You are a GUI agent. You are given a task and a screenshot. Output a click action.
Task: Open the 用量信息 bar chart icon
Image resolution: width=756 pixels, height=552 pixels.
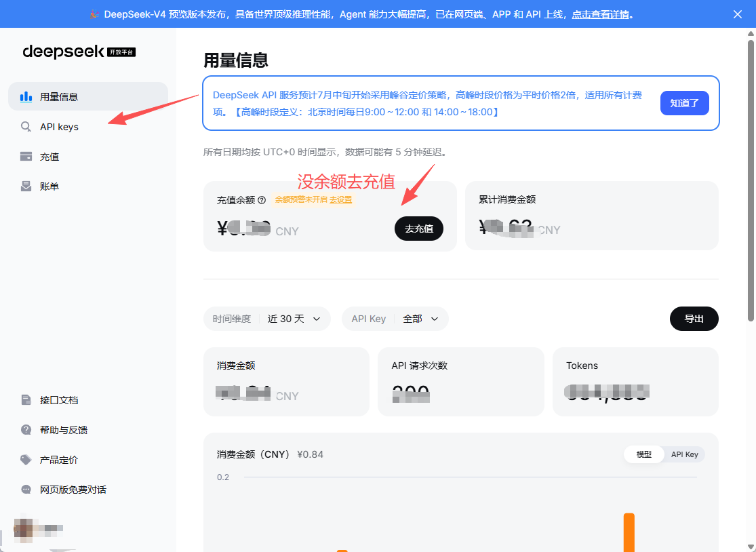(x=26, y=97)
